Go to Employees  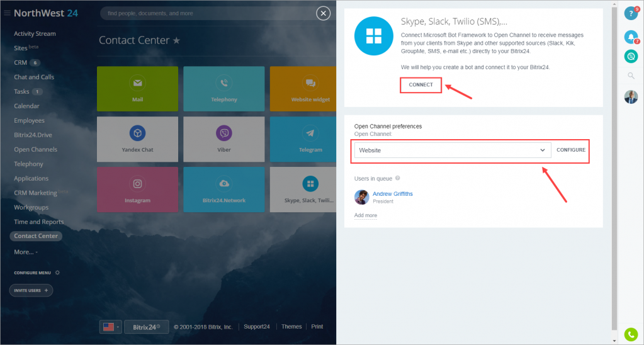pos(29,120)
